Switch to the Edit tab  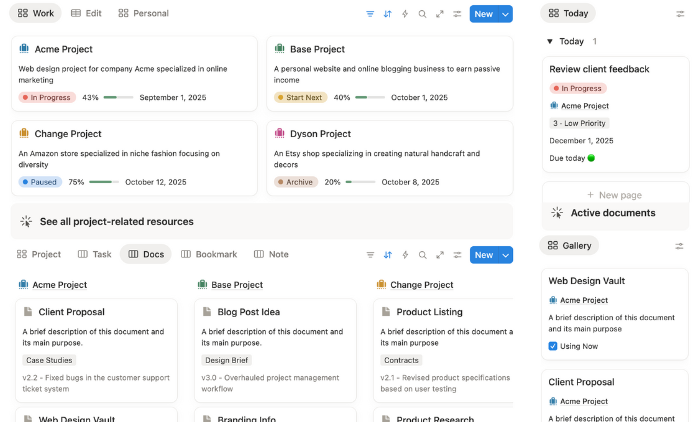tap(87, 13)
